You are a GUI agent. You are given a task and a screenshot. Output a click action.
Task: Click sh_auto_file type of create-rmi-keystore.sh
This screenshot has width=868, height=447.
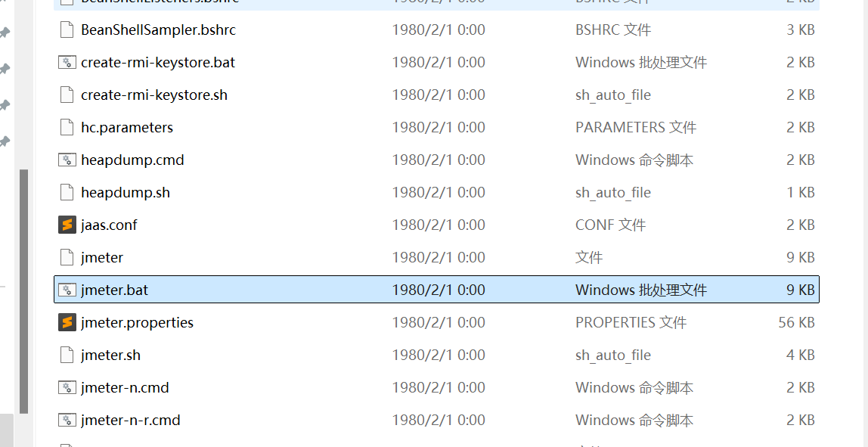point(612,95)
